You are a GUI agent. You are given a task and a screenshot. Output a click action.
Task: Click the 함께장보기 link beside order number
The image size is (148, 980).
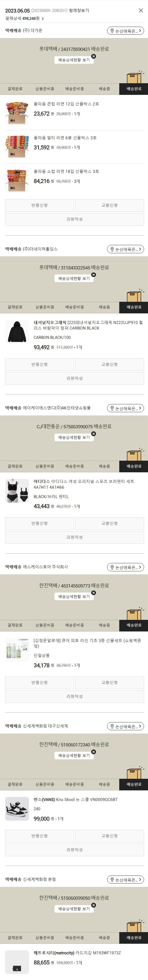coord(79,11)
